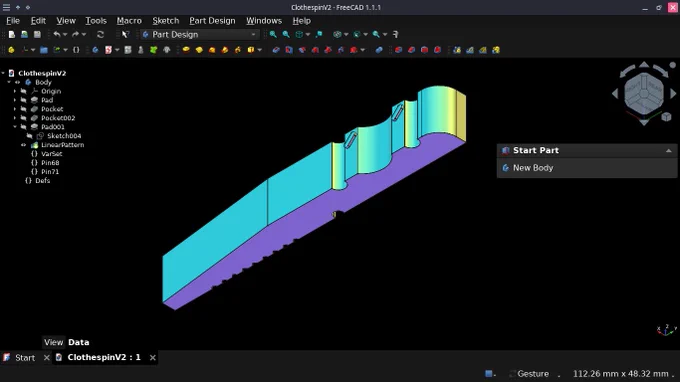680x382 pixels.
Task: Click the draw style icon
Action: 337,34
